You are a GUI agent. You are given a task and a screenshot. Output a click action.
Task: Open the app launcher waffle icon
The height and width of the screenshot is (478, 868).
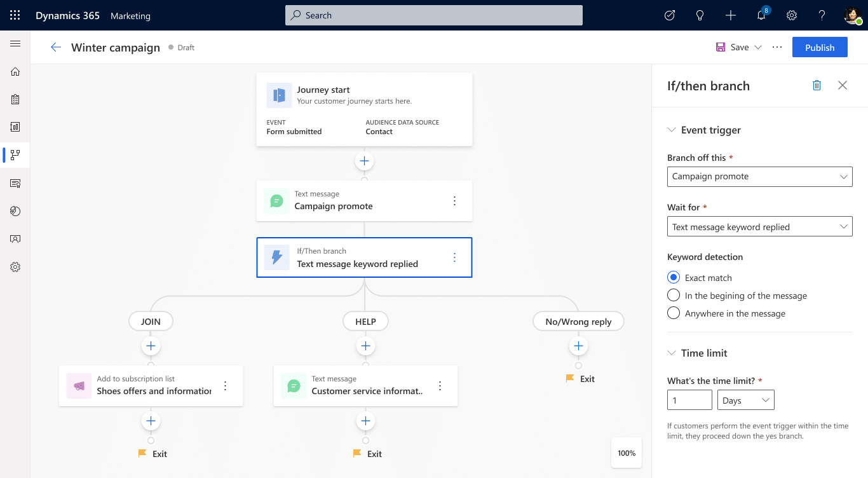(x=15, y=15)
